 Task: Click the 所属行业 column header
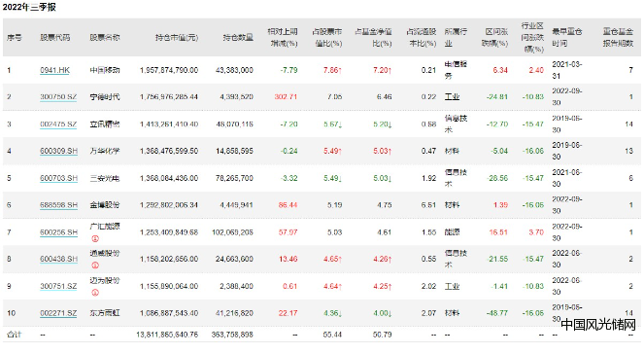click(x=456, y=37)
